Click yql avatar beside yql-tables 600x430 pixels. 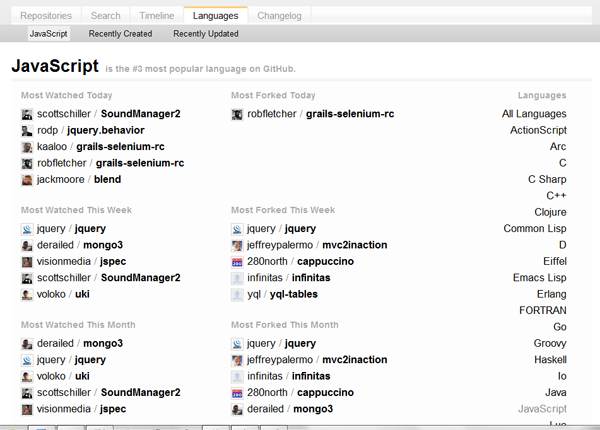[x=237, y=295]
